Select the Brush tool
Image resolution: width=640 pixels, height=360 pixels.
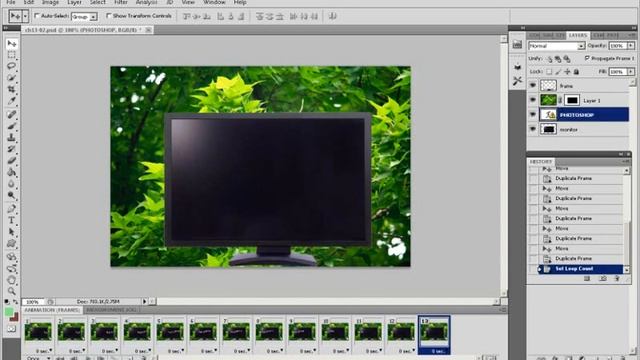[11, 126]
